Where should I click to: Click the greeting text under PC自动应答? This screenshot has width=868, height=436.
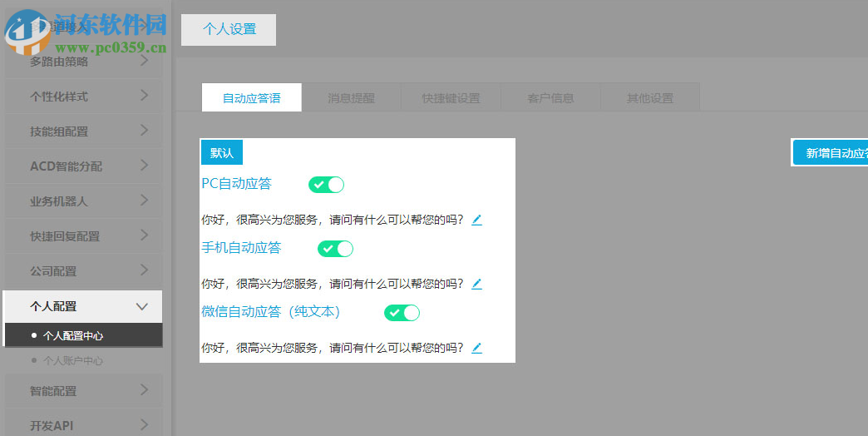point(332,220)
